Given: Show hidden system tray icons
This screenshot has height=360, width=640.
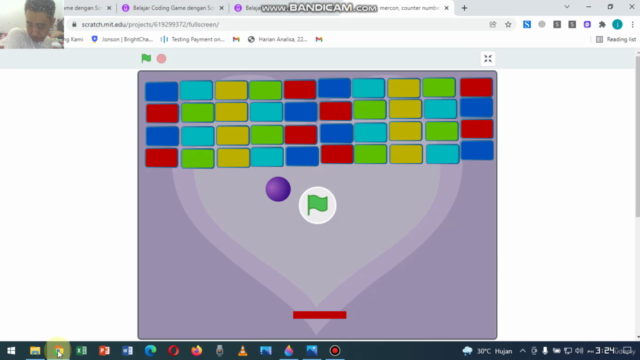Looking at the screenshot, I should pos(523,351).
